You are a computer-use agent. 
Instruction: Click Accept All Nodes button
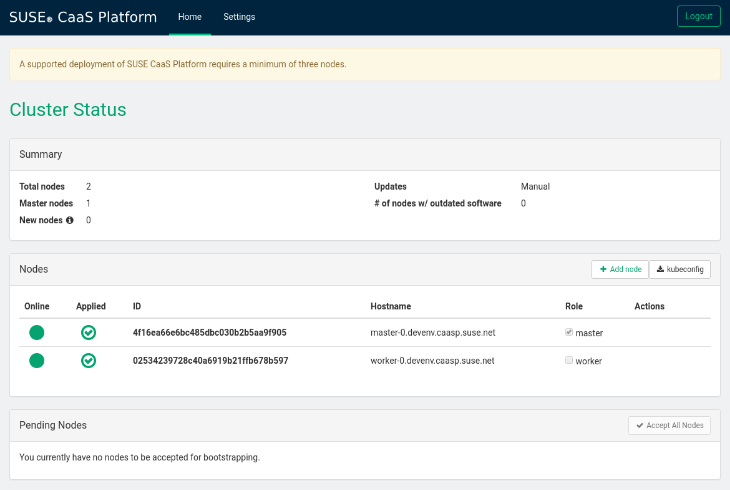[669, 425]
